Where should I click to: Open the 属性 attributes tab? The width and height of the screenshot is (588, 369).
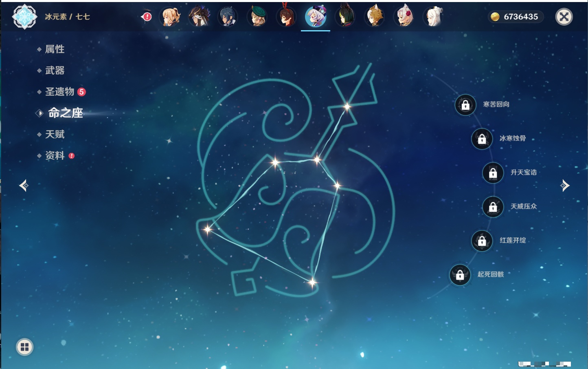click(55, 49)
